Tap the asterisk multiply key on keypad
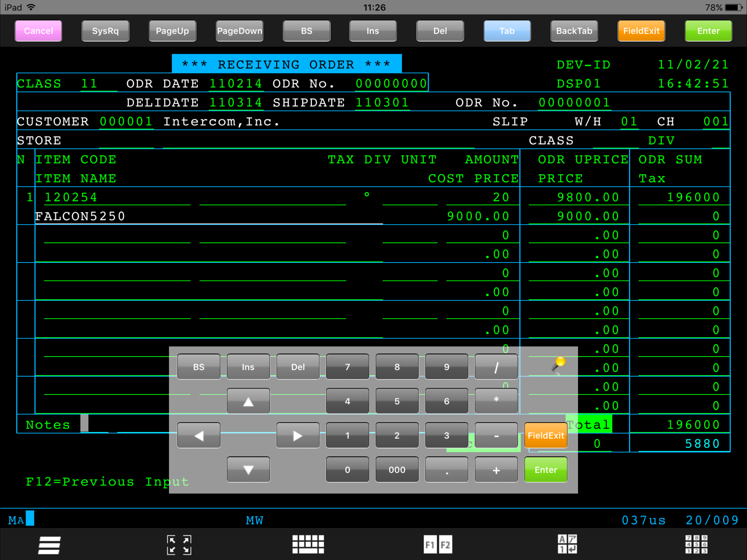The height and width of the screenshot is (560, 747). pyautogui.click(x=496, y=401)
